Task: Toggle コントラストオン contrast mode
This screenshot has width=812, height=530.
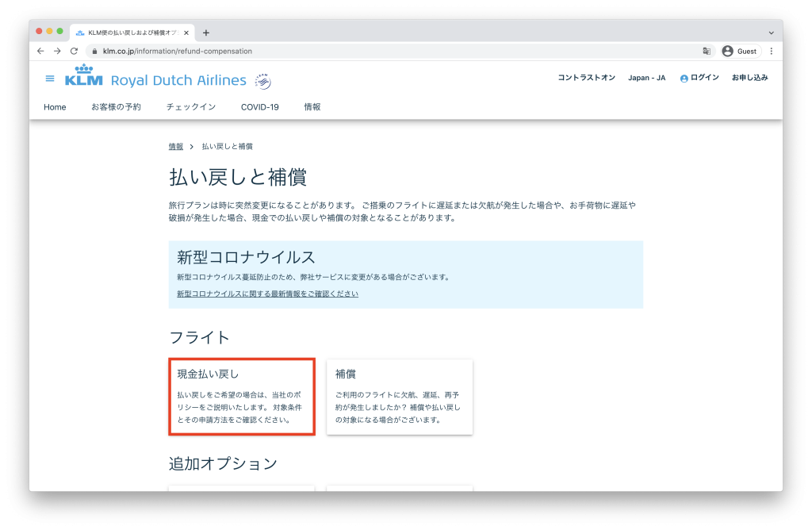Action: (586, 78)
